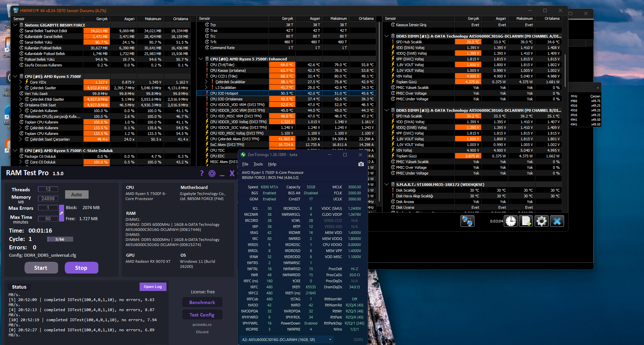Viewport: 644px width, 345px height.
Task: Start logging with the HWiNFO log file icon
Action: 526,221
